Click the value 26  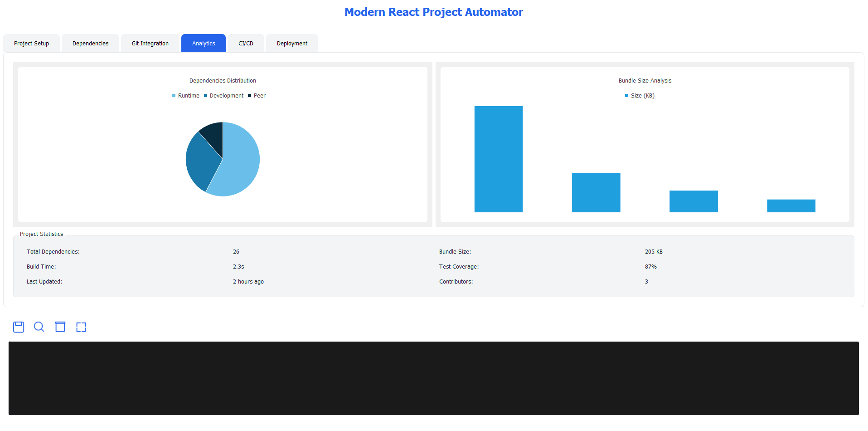(236, 252)
